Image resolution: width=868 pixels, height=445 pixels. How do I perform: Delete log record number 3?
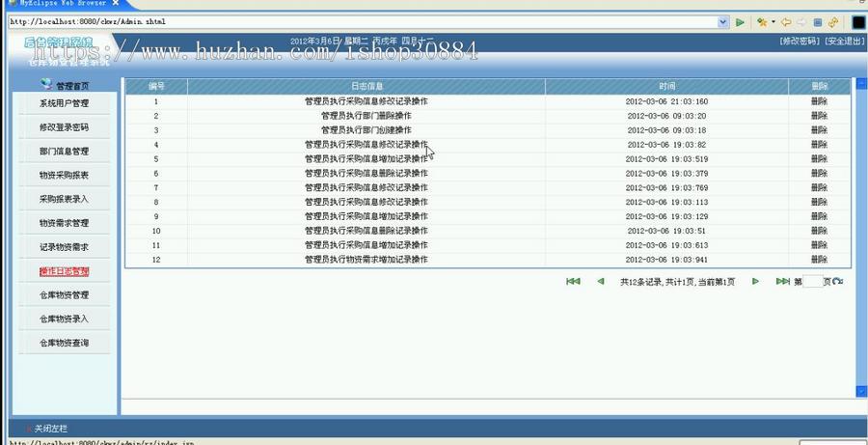[x=819, y=130]
